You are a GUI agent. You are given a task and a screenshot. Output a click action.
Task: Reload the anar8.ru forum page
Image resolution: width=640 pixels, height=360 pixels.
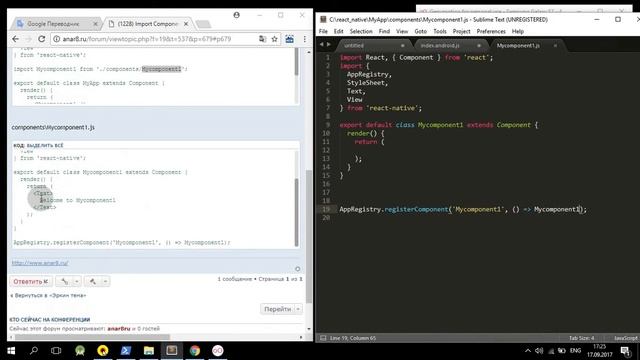click(x=41, y=39)
